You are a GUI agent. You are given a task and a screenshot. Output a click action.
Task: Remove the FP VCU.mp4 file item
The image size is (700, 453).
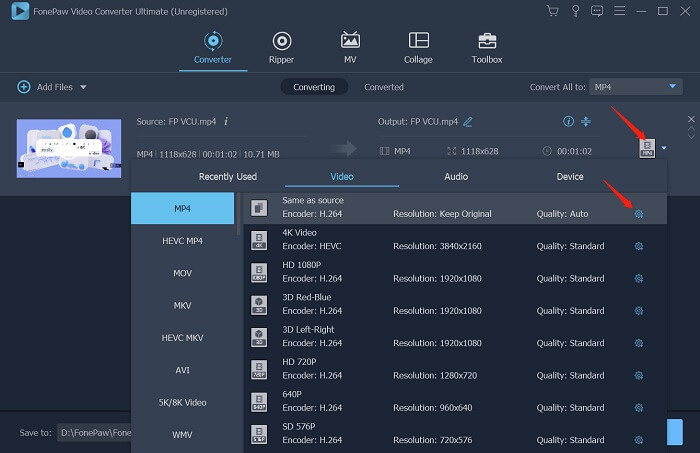pyautogui.click(x=691, y=119)
